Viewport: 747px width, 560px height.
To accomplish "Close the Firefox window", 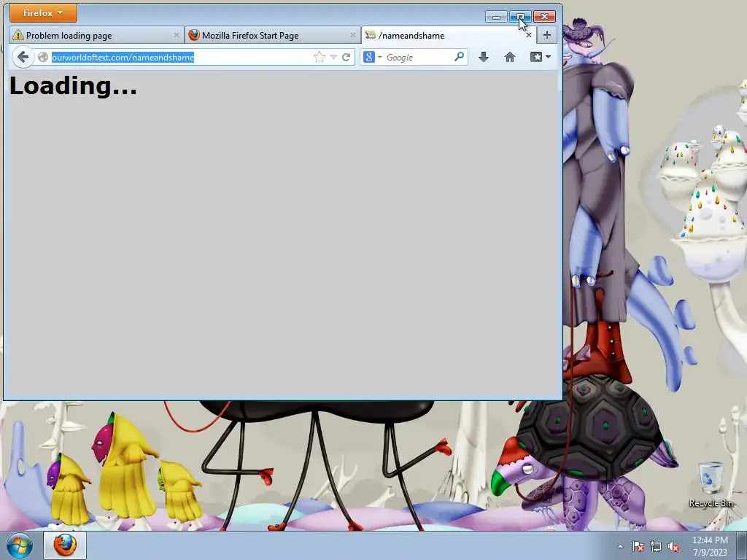I will 544,17.
